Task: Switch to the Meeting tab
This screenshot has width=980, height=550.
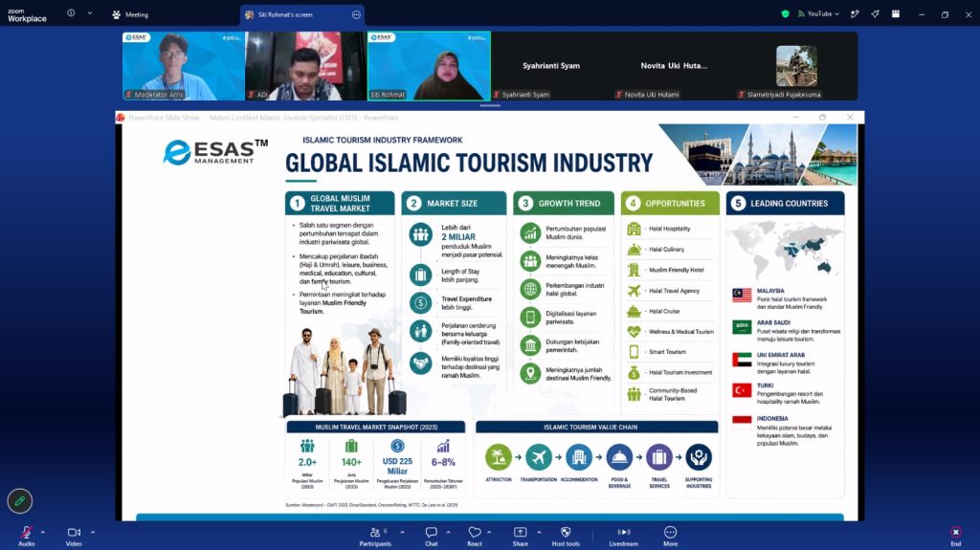Action: [130, 14]
